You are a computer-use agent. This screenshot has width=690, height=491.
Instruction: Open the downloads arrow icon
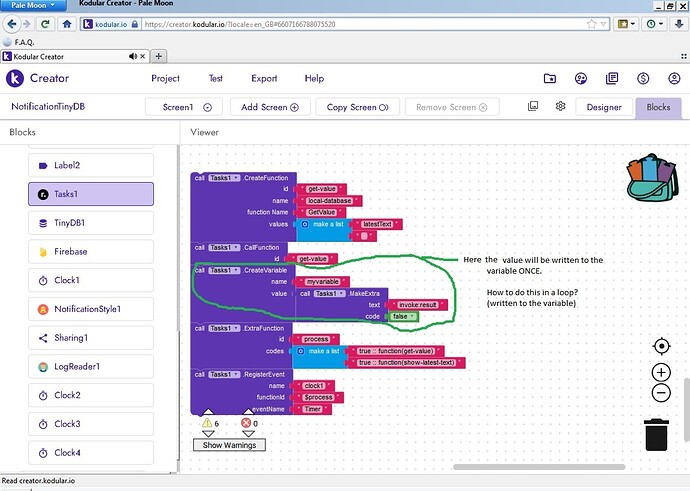pos(679,24)
